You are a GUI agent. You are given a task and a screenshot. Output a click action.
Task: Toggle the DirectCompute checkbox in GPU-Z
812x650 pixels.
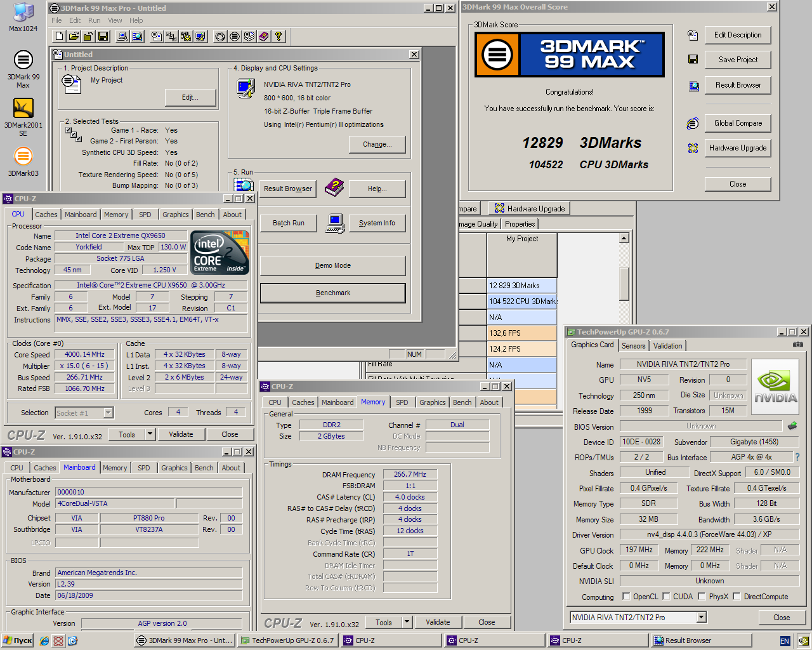[x=737, y=596]
